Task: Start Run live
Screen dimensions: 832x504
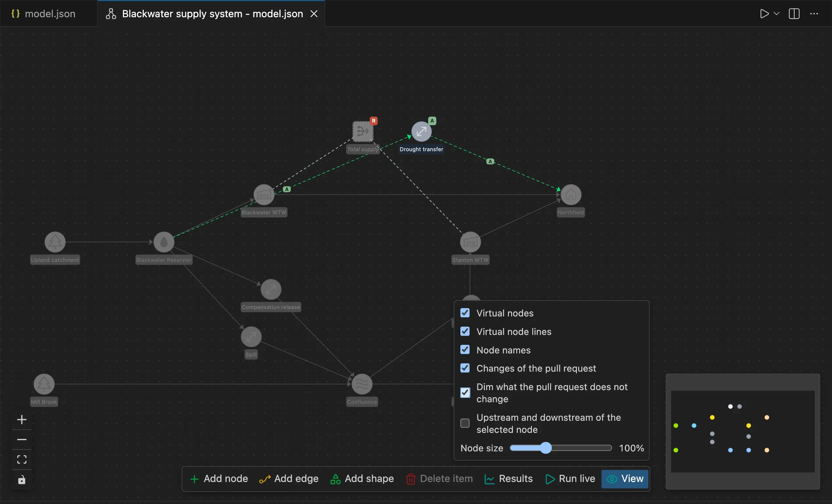Action: coord(570,479)
